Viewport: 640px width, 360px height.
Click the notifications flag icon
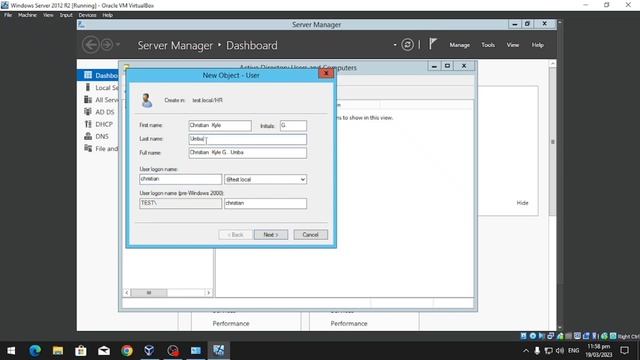click(433, 44)
